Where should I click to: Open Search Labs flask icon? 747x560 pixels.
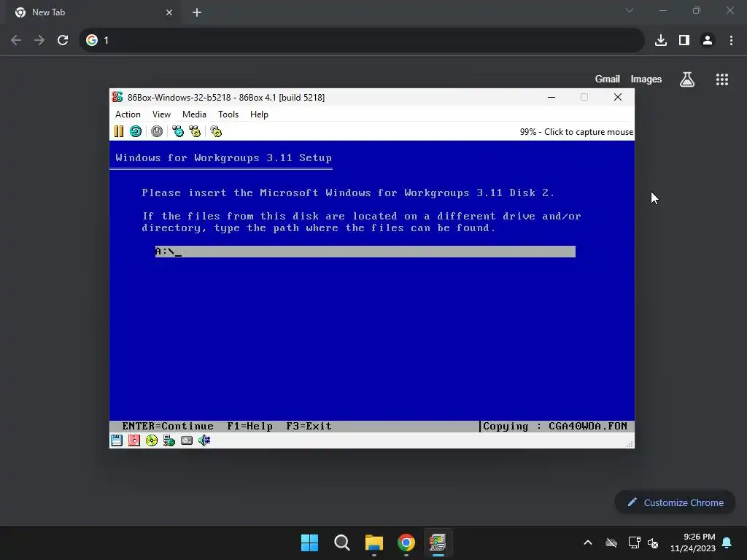pos(687,79)
